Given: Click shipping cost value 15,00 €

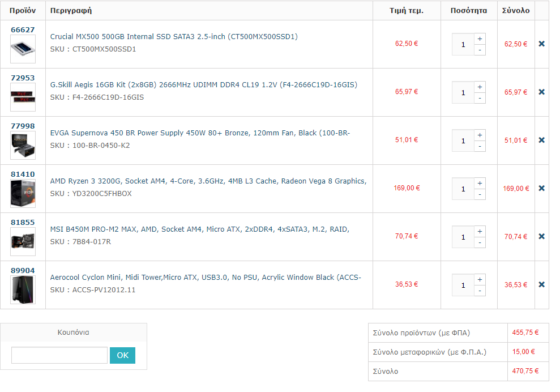Looking at the screenshot, I should (x=524, y=352).
